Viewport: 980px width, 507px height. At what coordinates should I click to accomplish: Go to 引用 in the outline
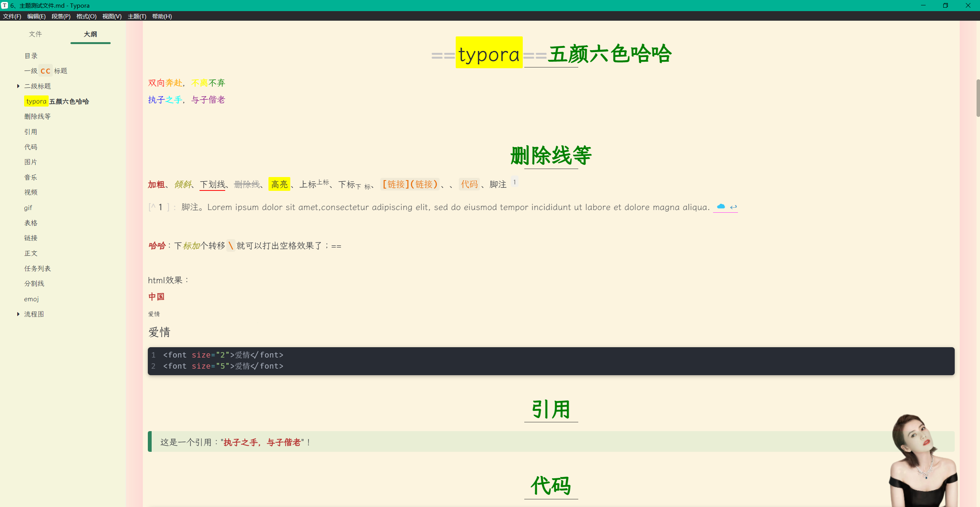(31, 132)
